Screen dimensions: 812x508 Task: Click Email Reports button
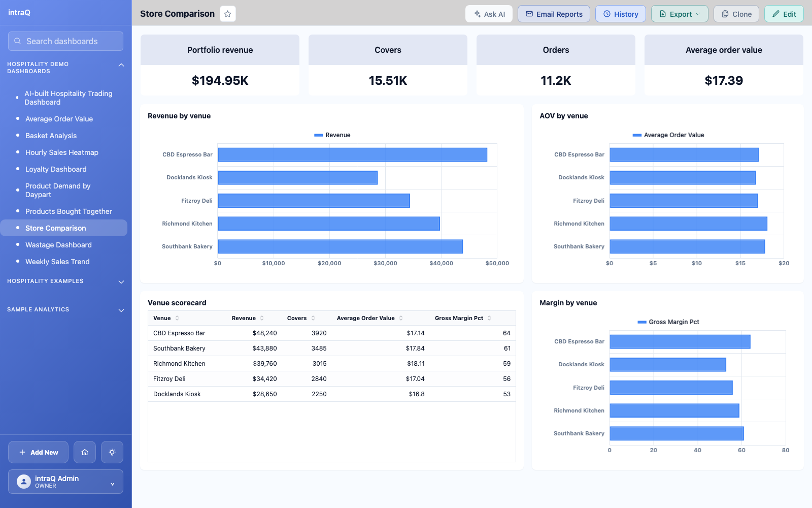[x=554, y=14]
